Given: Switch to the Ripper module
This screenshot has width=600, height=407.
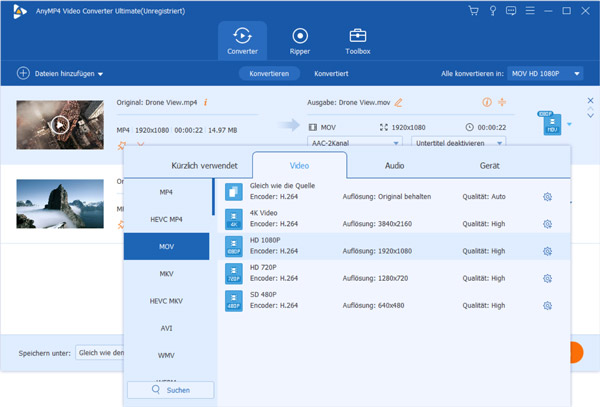Looking at the screenshot, I should [x=300, y=41].
